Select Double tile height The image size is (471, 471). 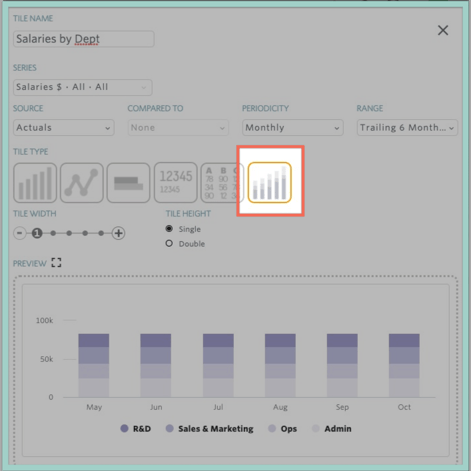coord(169,243)
